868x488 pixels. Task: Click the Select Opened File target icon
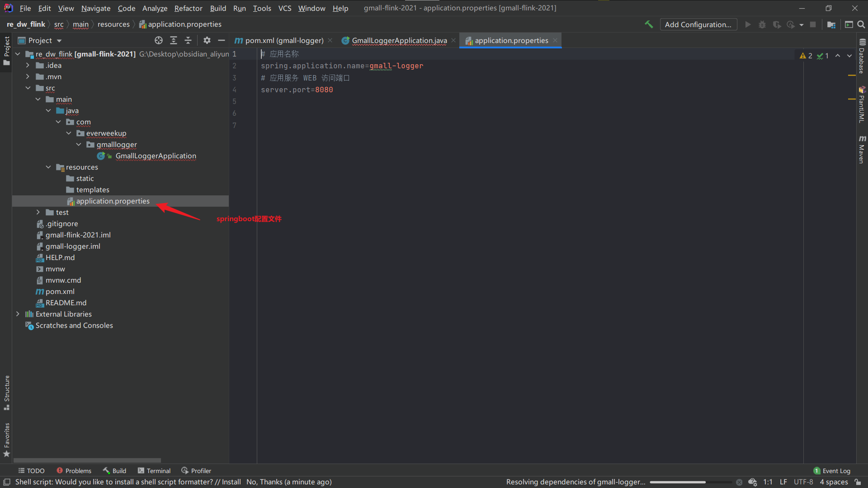159,40
